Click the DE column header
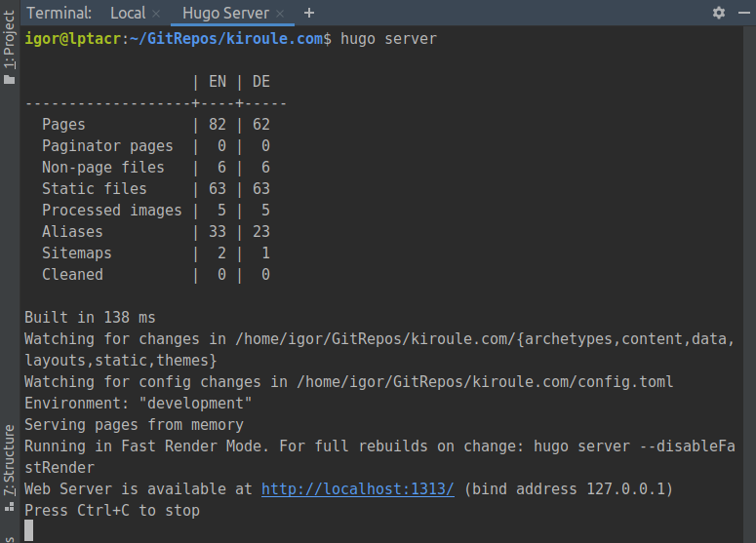 (261, 82)
